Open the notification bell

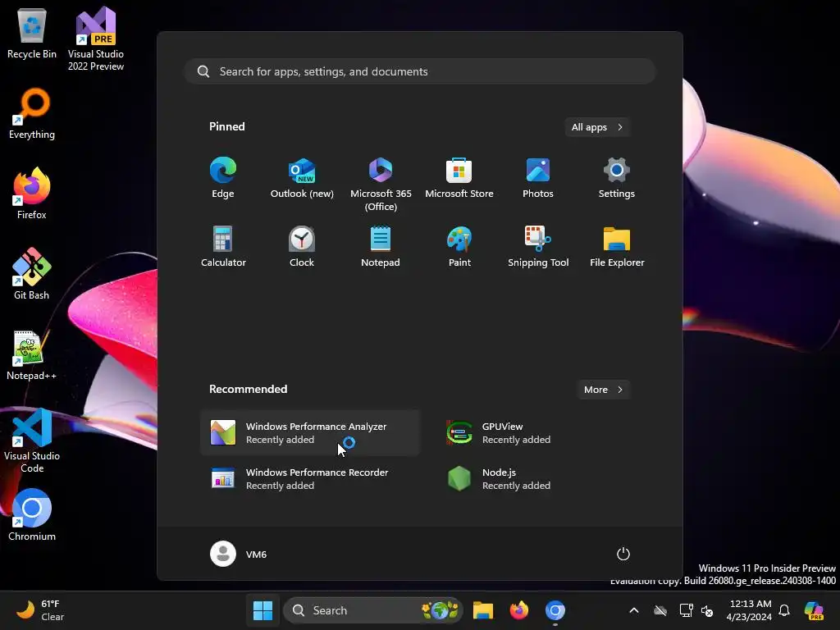click(784, 610)
